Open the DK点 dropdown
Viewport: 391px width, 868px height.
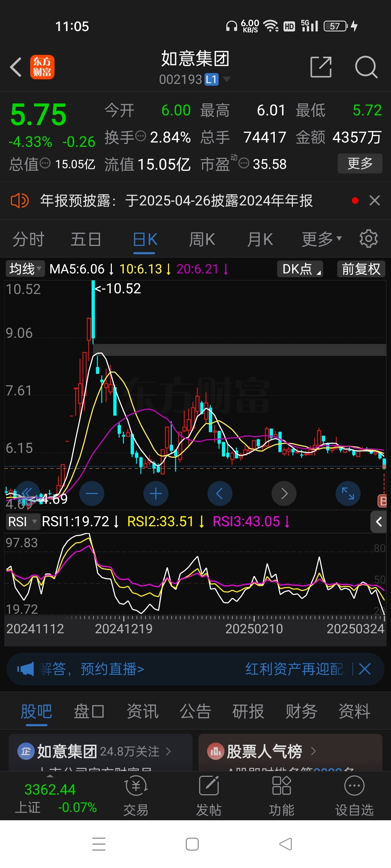(300, 269)
